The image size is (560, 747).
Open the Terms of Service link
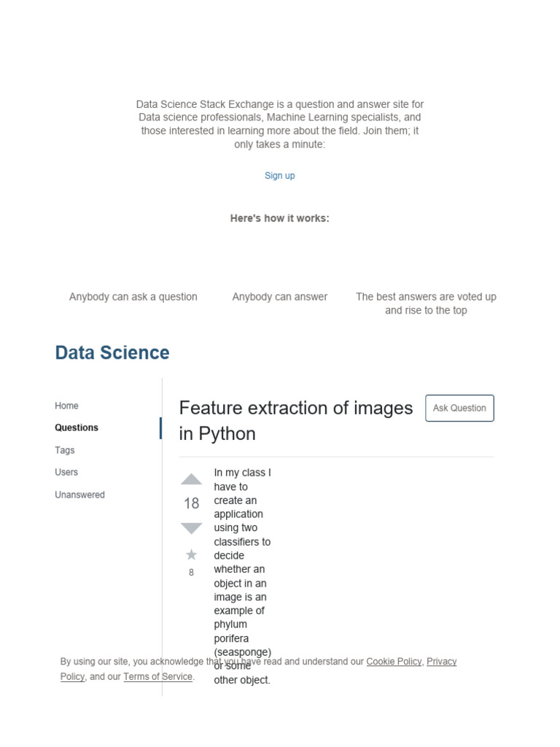pos(157,677)
